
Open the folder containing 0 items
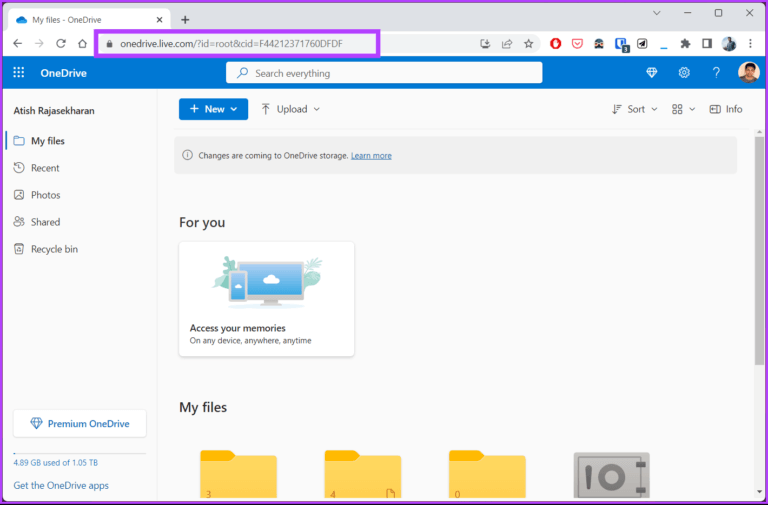(487, 475)
